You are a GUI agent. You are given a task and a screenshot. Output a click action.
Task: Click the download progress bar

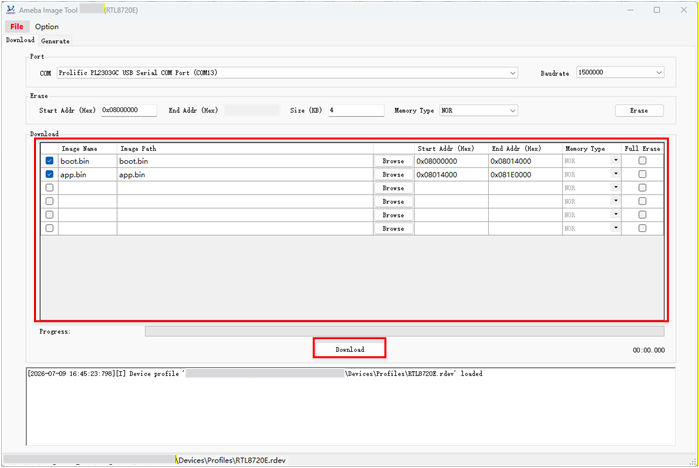click(404, 331)
